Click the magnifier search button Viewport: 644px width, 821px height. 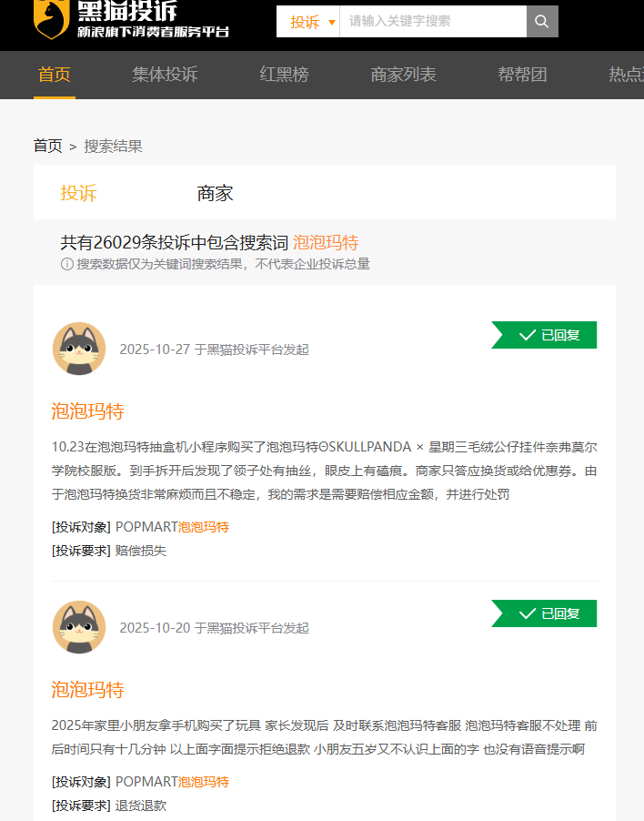point(542,22)
